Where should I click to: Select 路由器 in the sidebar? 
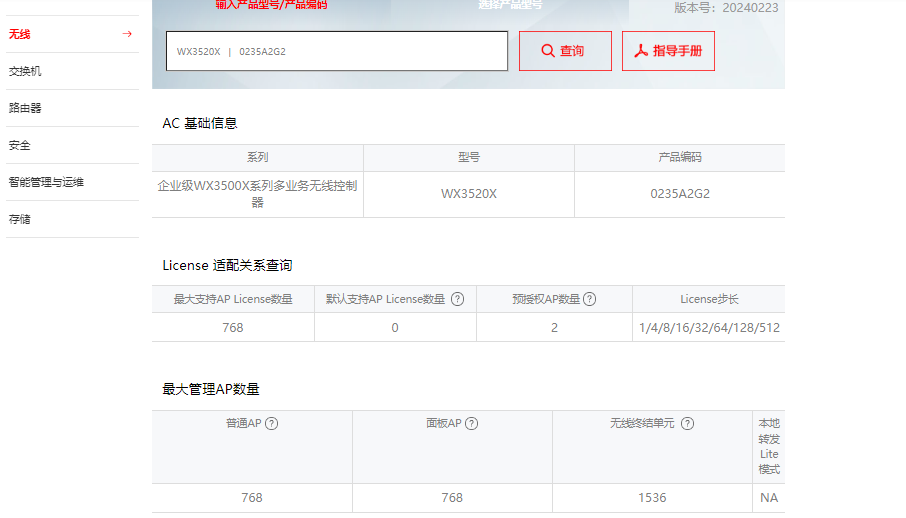(x=72, y=108)
